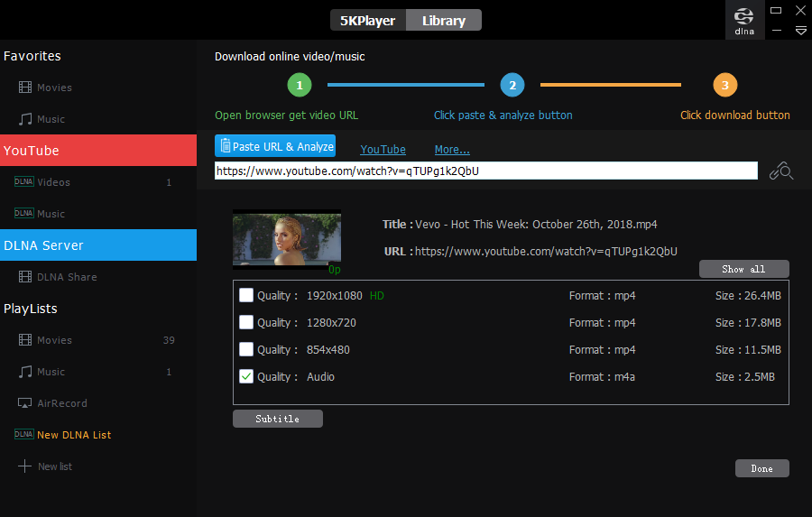Uncheck the Audio m4a quality checkbox
Viewport: 812px width, 517px height.
click(246, 376)
